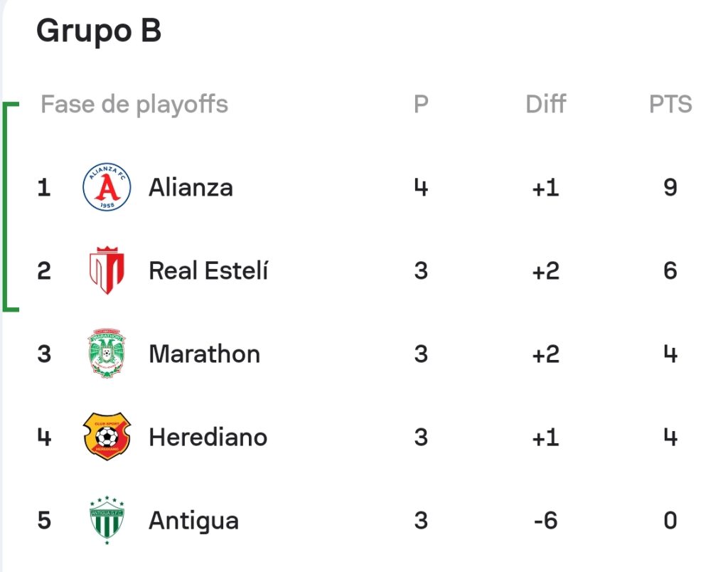The image size is (728, 572).
Task: Click the green playoff qualification bracket
Action: point(10,207)
